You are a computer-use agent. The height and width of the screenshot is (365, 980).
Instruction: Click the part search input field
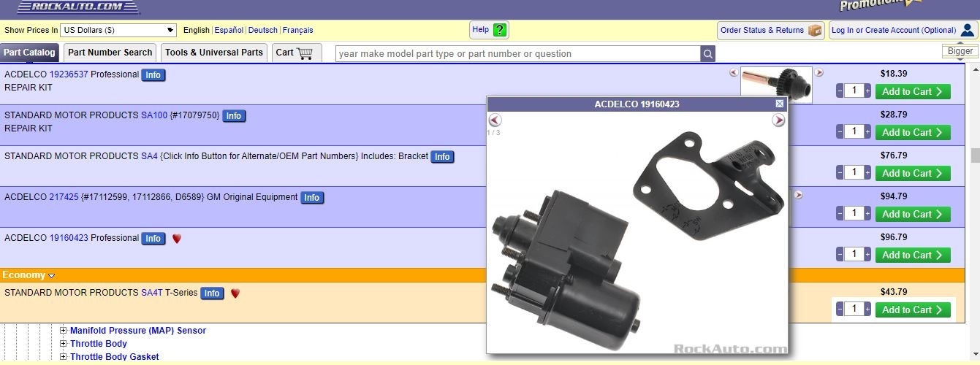(x=518, y=53)
